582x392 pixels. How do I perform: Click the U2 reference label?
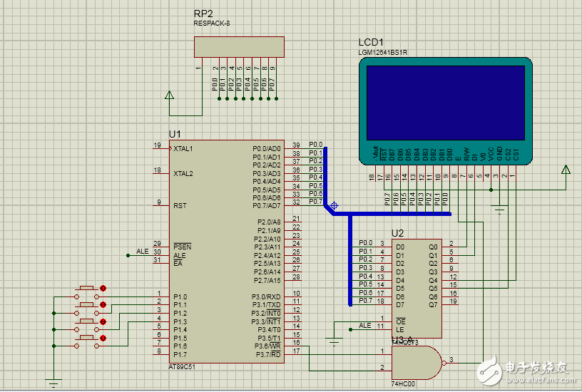[x=397, y=233]
